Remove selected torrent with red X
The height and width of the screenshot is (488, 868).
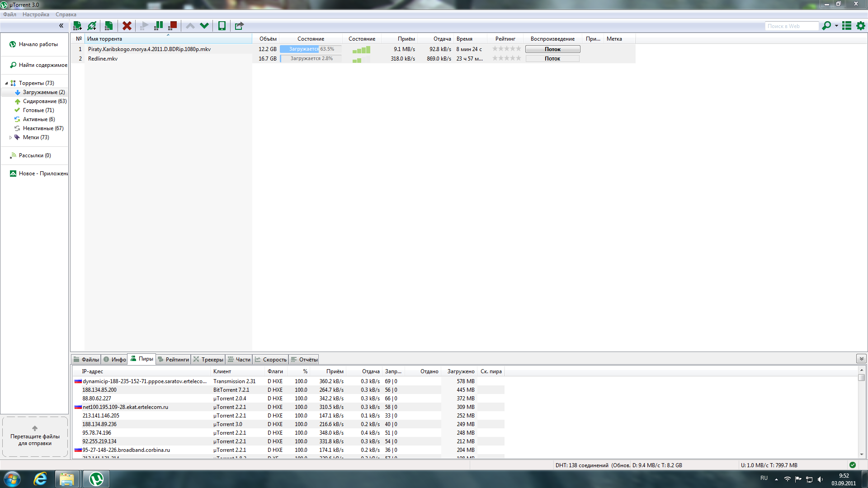point(127,26)
